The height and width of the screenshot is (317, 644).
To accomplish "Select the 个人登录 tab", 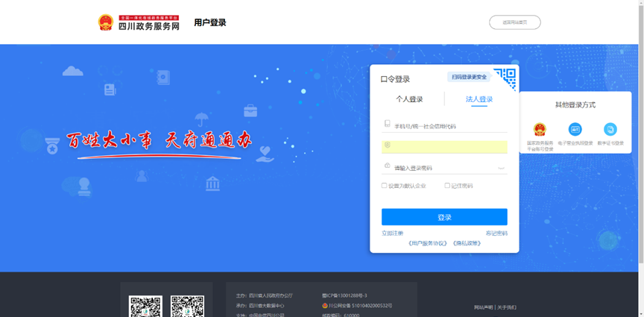I will [x=409, y=99].
